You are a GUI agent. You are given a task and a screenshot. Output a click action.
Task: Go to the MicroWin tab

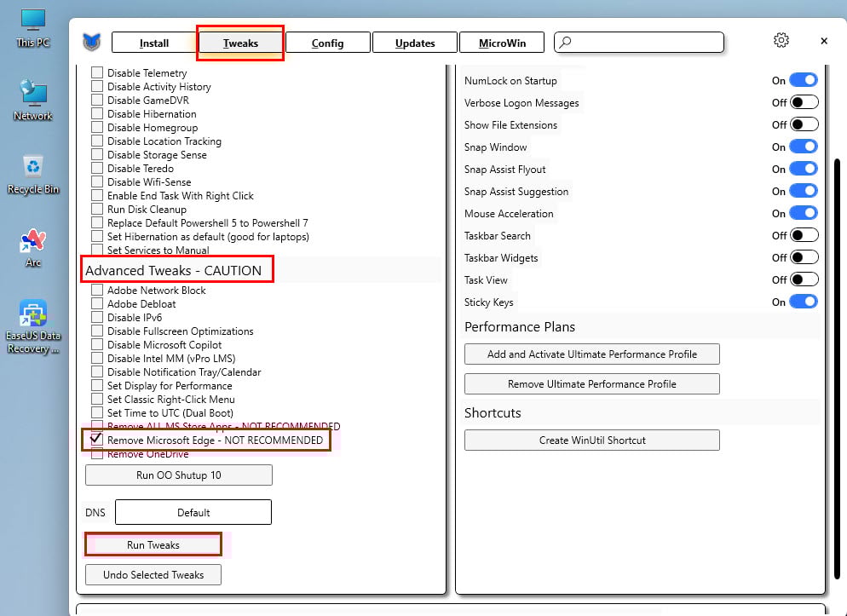coord(502,43)
